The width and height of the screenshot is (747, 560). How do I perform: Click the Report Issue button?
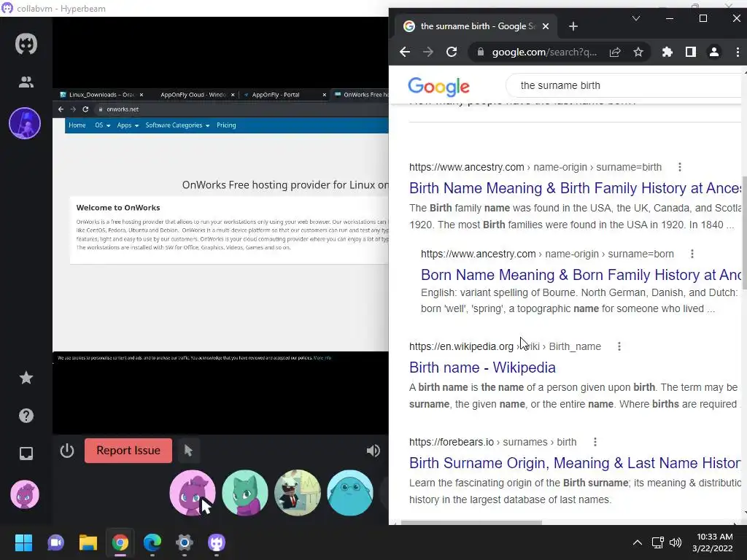128,451
